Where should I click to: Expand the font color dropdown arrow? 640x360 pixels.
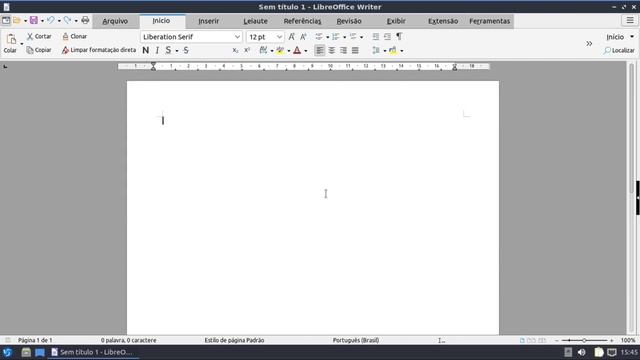(306, 51)
